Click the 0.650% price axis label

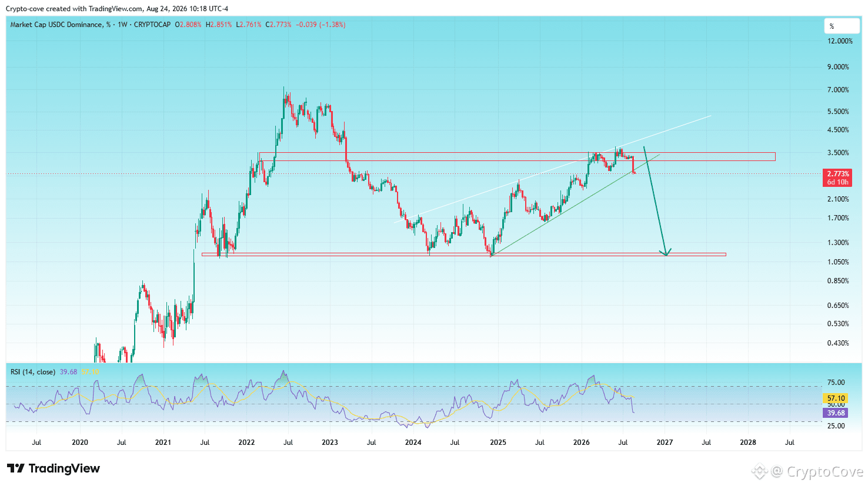coord(838,306)
